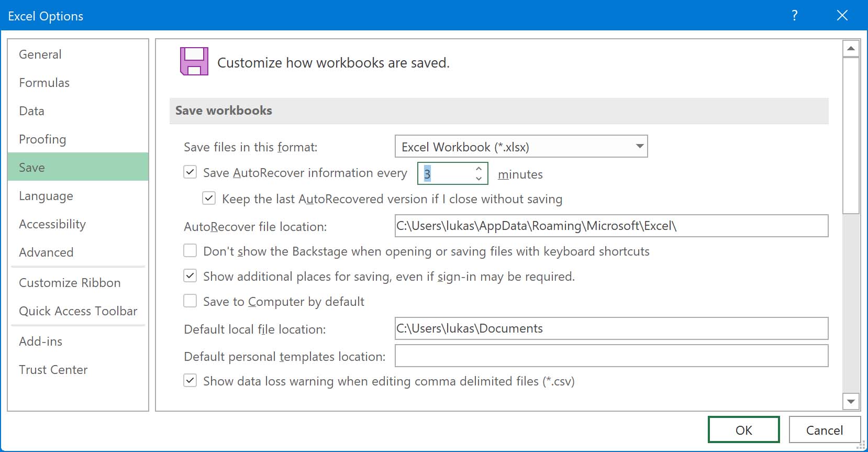Click the 'Save files in this format:' label
Screen dimensions: 868x452
point(251,147)
